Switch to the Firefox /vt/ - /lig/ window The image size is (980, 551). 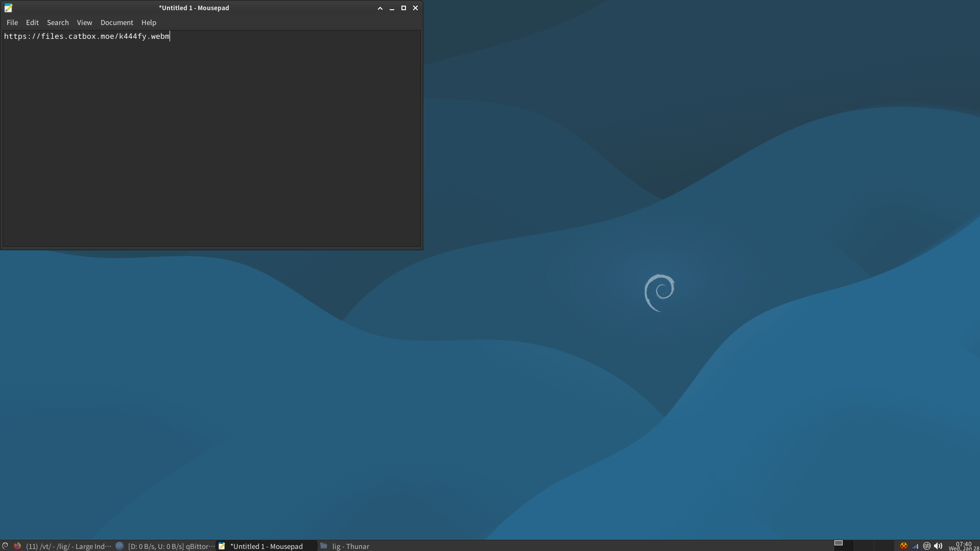click(x=62, y=546)
